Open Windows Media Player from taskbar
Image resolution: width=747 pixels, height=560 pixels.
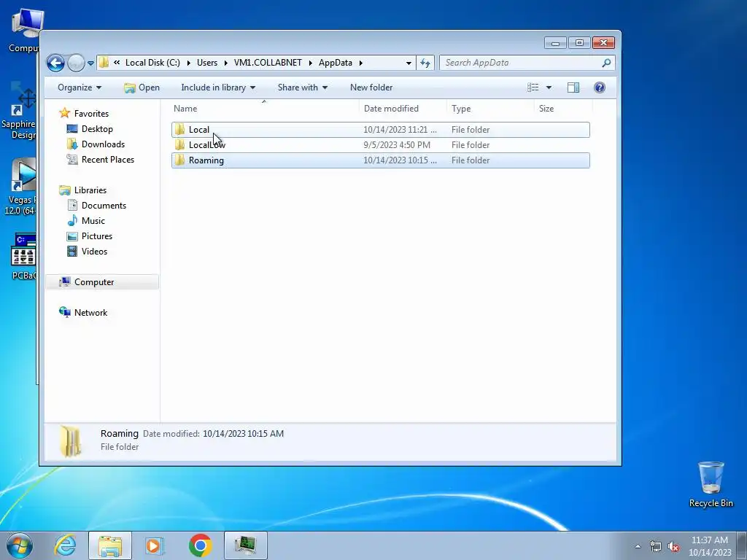click(154, 545)
